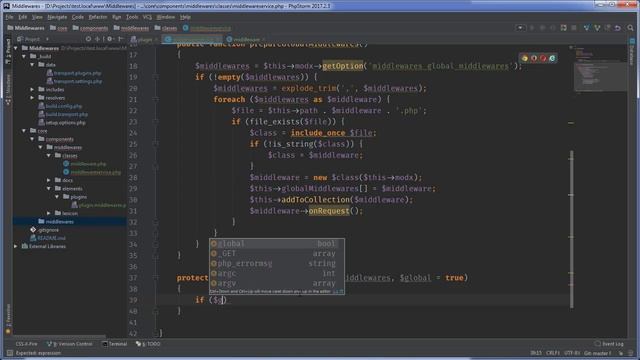
Task: Choose php_errormsg string completion suggestion
Action: [277, 263]
